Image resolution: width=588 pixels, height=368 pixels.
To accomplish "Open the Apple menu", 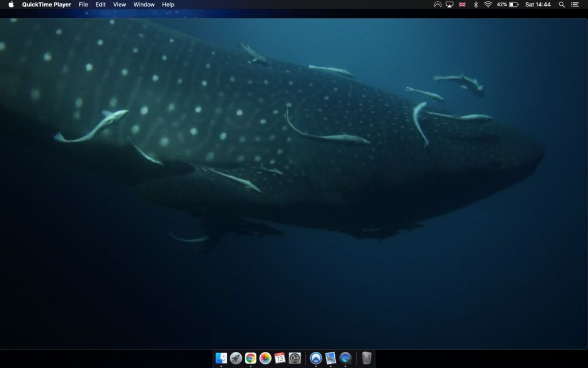I will (11, 5).
